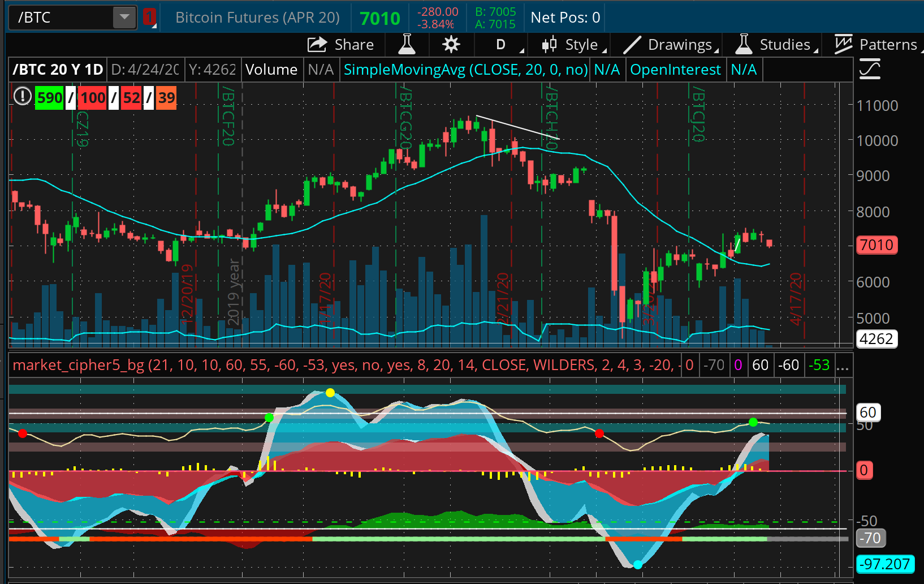The image size is (924, 584).
Task: Click the -280.00 net change value
Action: pos(438,12)
